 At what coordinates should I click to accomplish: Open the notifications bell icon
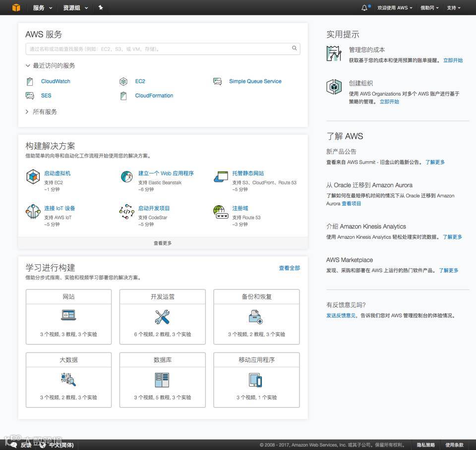coord(364,8)
